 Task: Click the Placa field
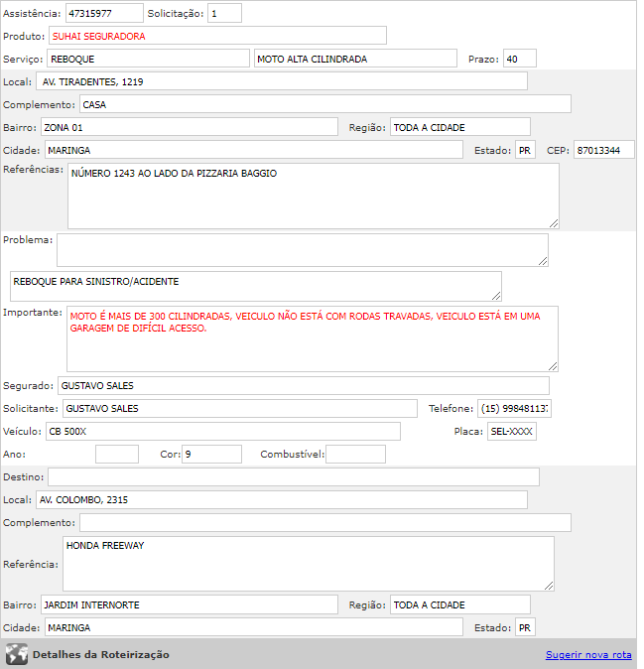tap(512, 432)
